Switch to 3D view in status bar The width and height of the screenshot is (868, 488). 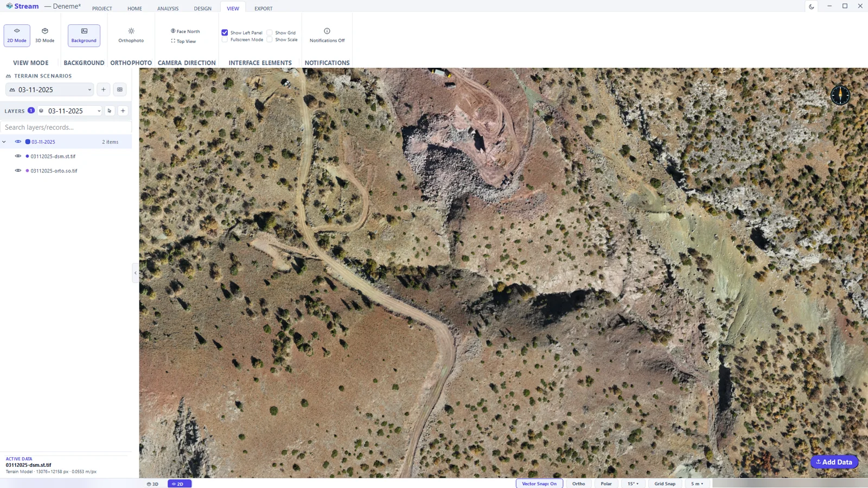(152, 484)
